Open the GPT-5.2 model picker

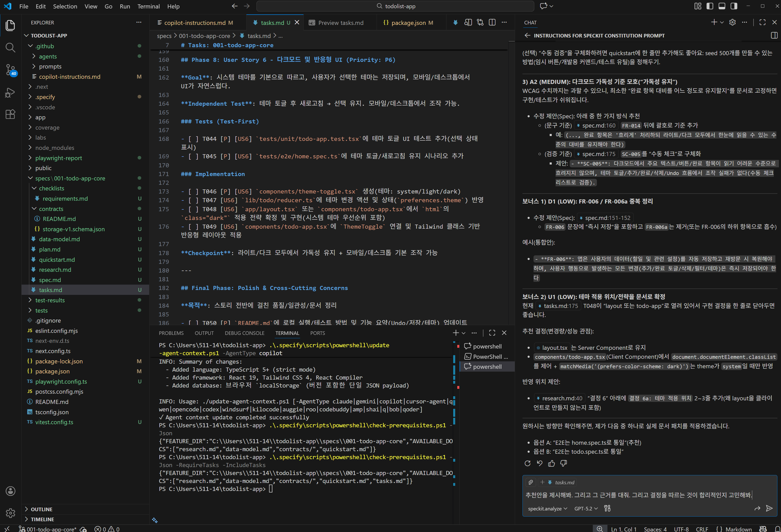[586, 508]
